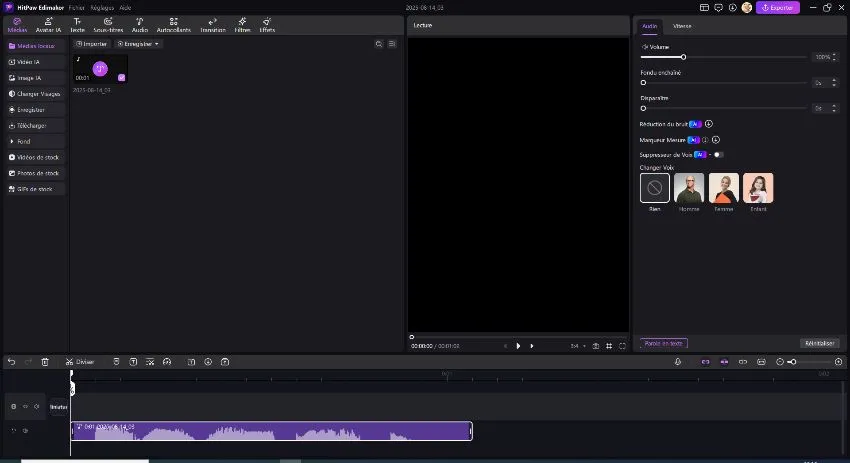Switch to the Vitesse properties tab
Screen dimensions: 850x463
682,26
